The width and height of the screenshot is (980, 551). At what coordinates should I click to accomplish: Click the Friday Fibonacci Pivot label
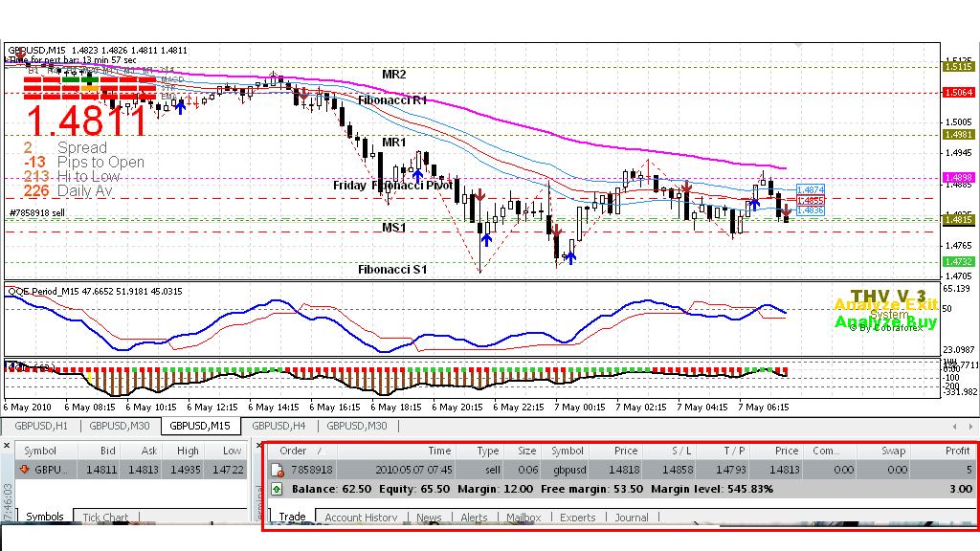coord(392,186)
